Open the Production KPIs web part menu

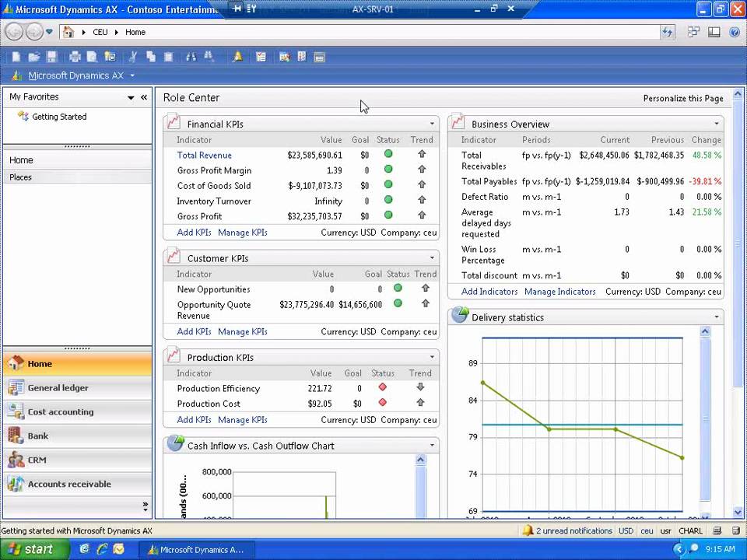click(x=432, y=357)
